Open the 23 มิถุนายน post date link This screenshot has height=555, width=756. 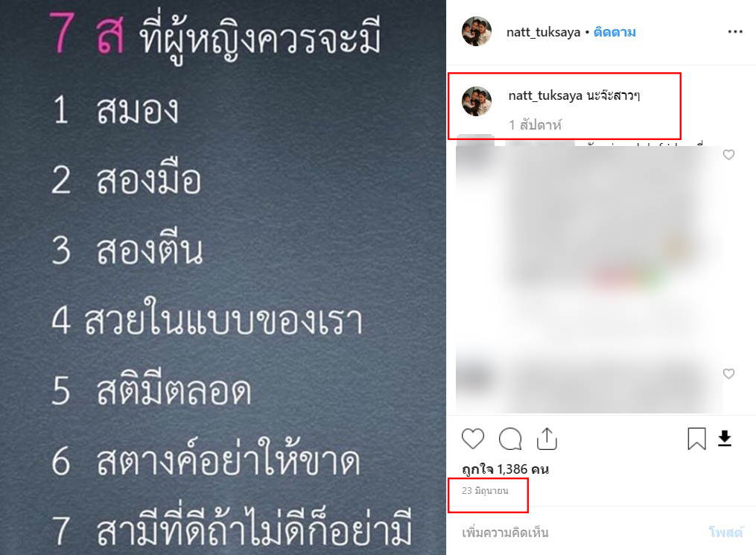[x=485, y=491]
